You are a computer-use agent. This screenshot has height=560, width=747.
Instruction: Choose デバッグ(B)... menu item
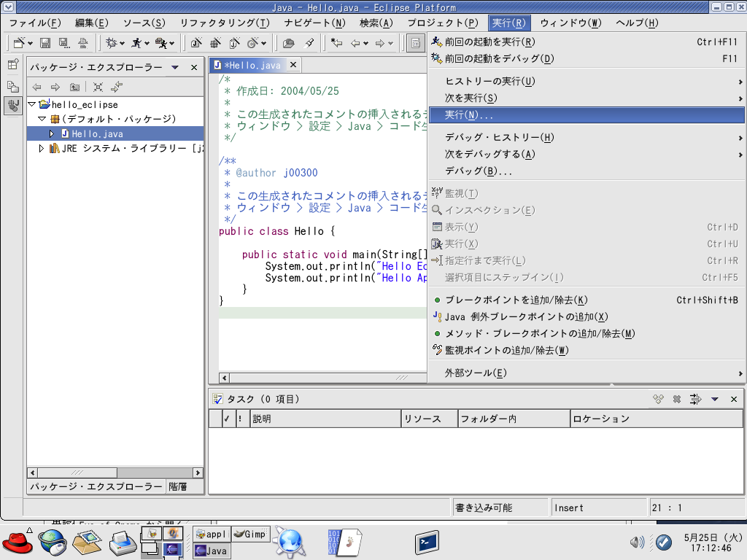tap(587, 171)
